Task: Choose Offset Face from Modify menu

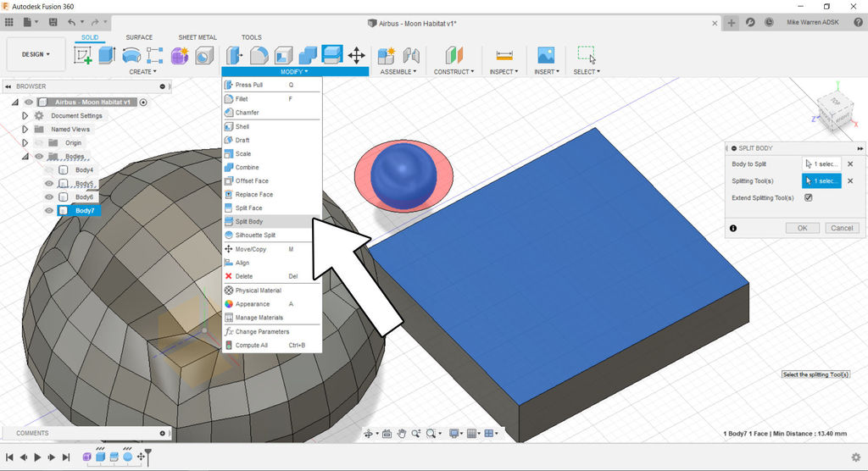Action: 271,181
